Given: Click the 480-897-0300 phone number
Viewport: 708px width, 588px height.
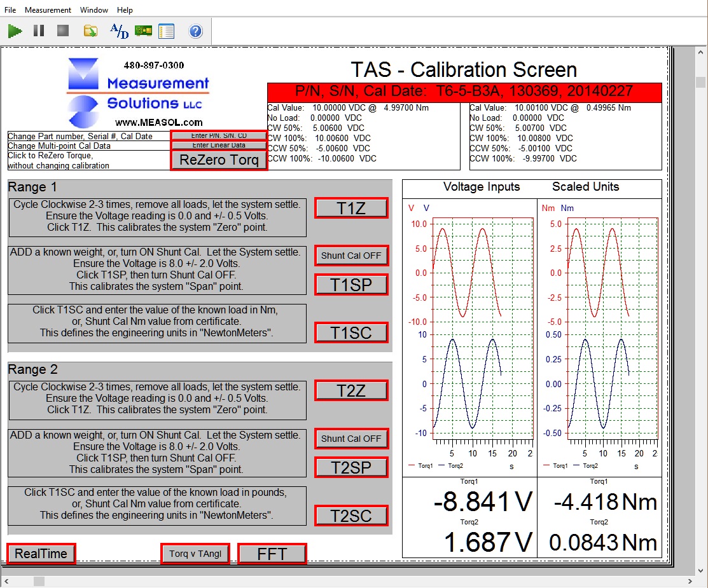Looking at the screenshot, I should [154, 65].
